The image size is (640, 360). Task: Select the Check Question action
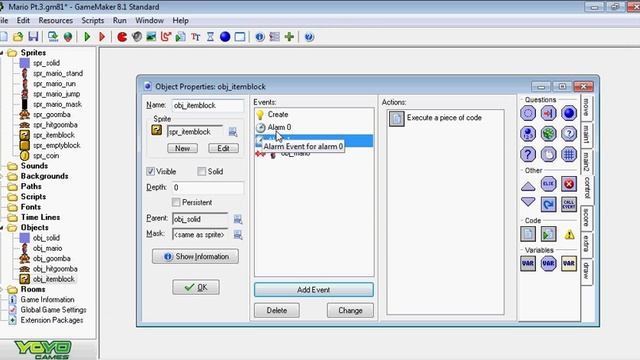569,133
